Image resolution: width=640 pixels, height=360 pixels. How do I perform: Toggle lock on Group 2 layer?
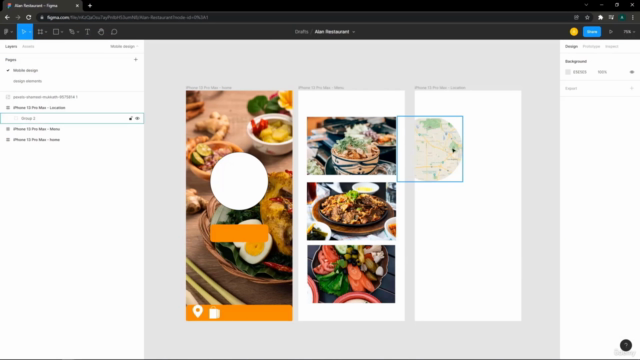(131, 118)
